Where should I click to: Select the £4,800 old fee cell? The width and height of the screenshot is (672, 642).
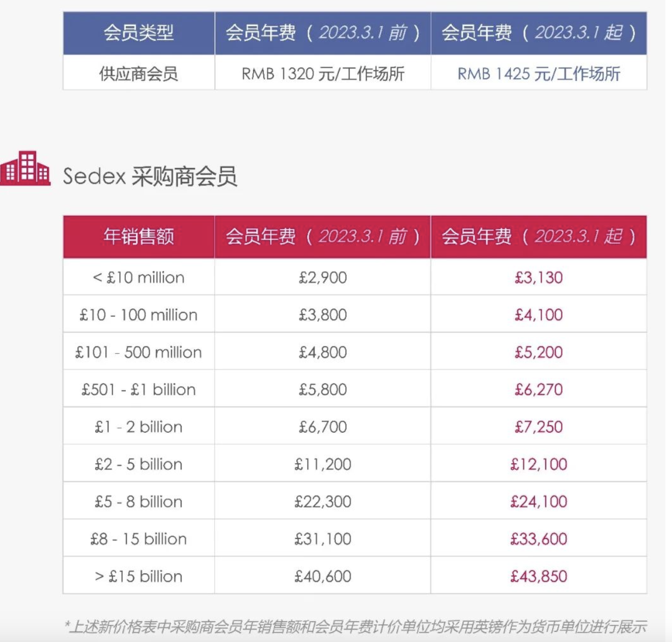click(x=323, y=352)
